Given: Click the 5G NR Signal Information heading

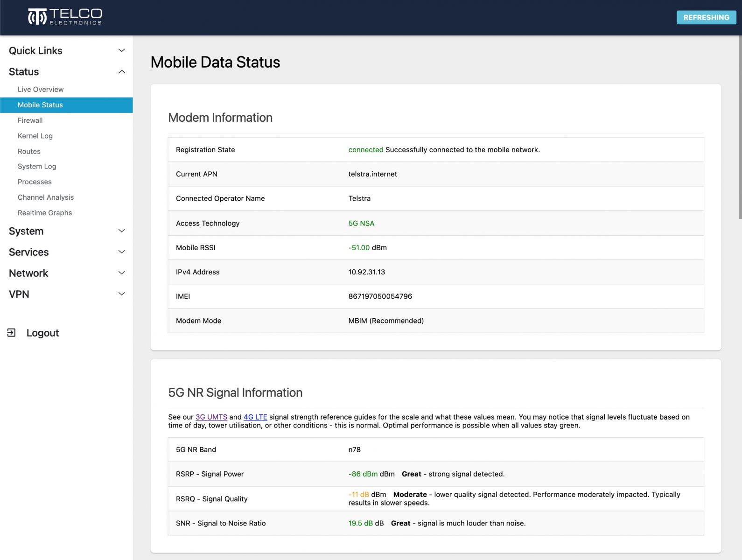Looking at the screenshot, I should 235,392.
